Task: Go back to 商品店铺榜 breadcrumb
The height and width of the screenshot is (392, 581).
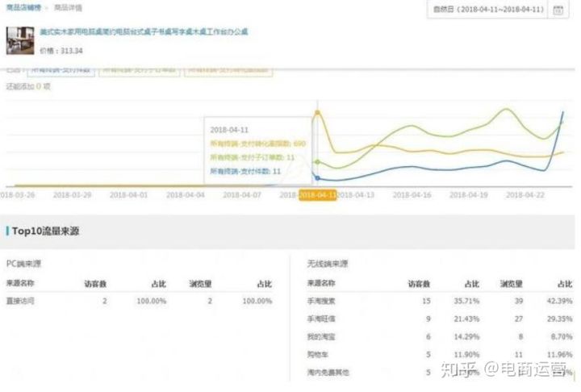Action: [x=25, y=7]
